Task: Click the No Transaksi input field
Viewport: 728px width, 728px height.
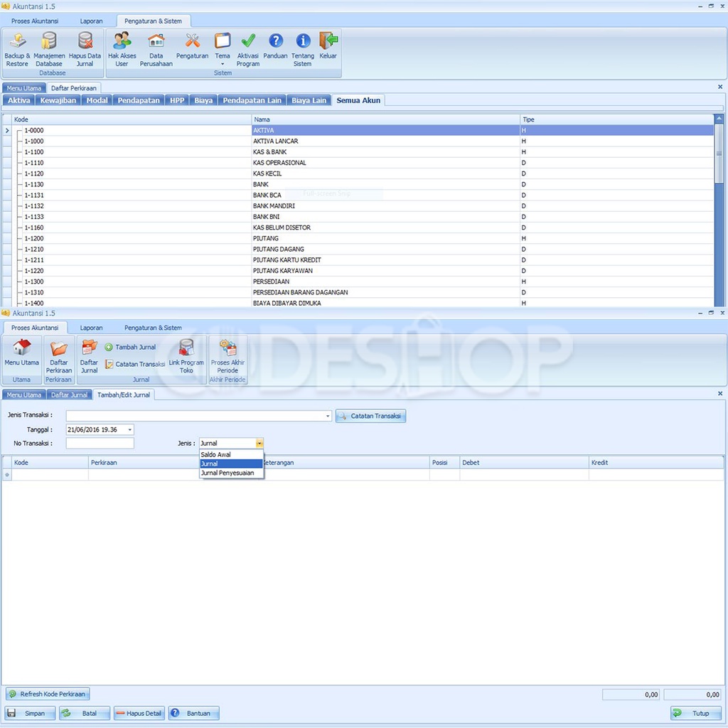Action: tap(100, 444)
